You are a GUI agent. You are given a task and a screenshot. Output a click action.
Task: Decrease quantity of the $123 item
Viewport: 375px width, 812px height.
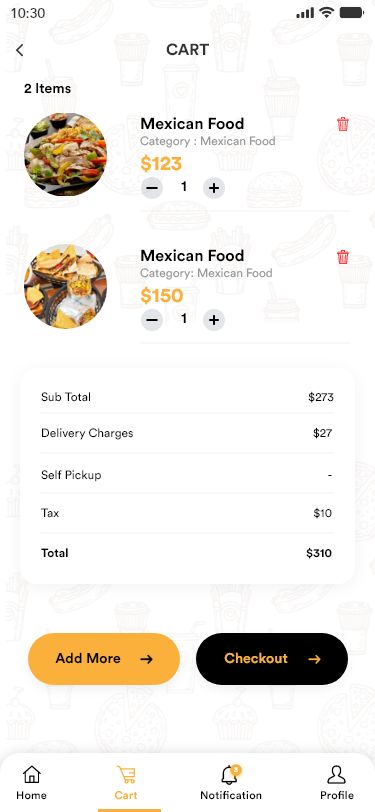pos(152,187)
